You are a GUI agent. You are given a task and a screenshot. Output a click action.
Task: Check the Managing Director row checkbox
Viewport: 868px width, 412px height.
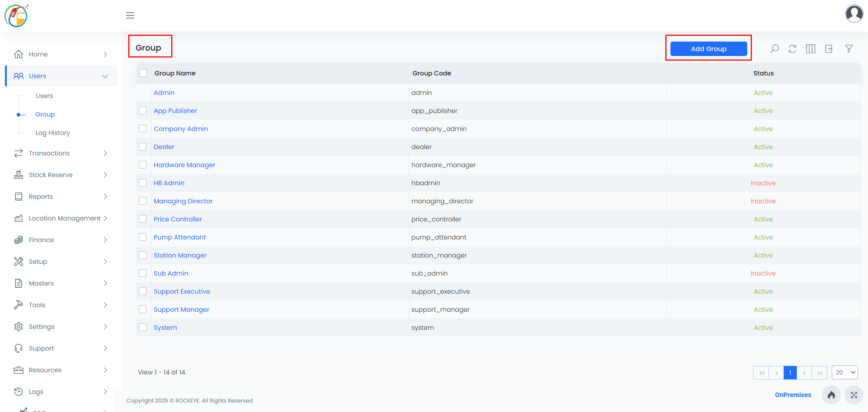[x=143, y=201]
